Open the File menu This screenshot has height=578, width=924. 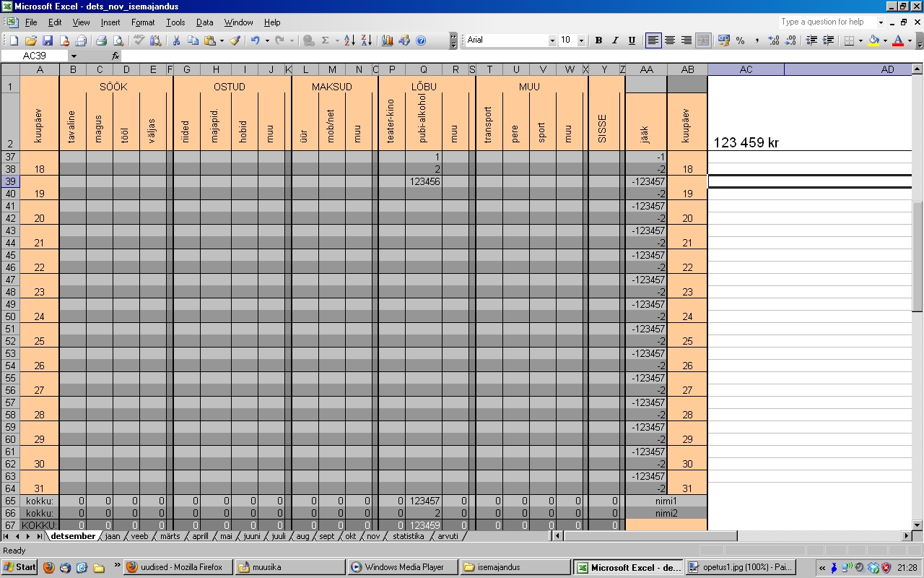click(31, 22)
